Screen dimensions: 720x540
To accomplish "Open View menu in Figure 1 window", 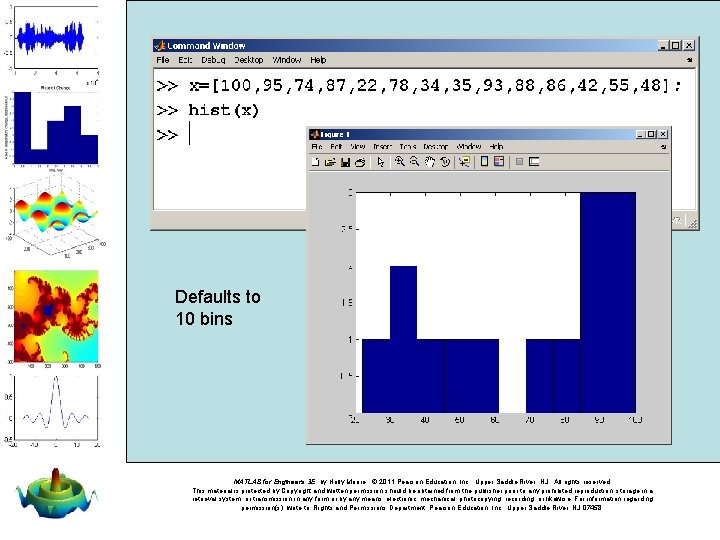I will 358,146.
